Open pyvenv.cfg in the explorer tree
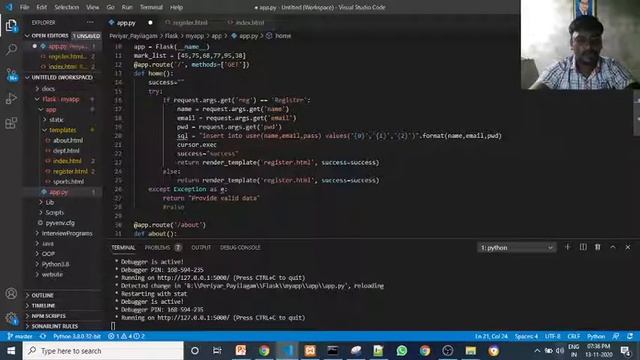The width and height of the screenshot is (640, 360). click(60, 223)
